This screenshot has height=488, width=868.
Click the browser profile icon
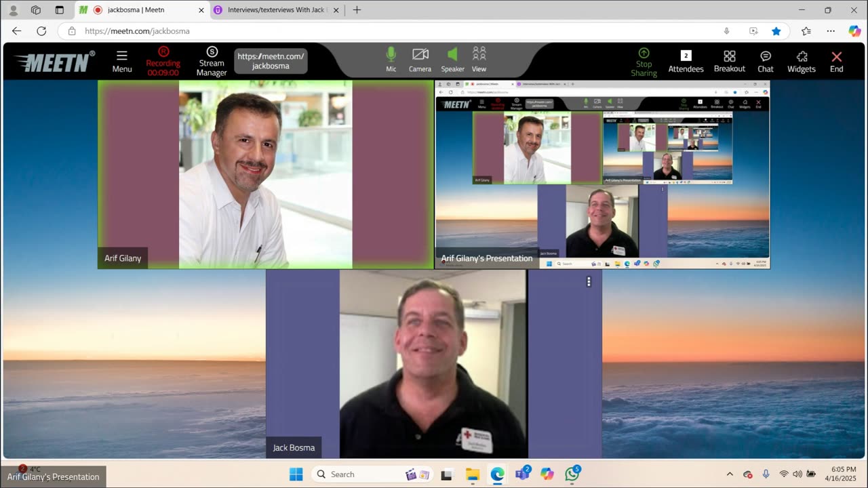pyautogui.click(x=13, y=10)
